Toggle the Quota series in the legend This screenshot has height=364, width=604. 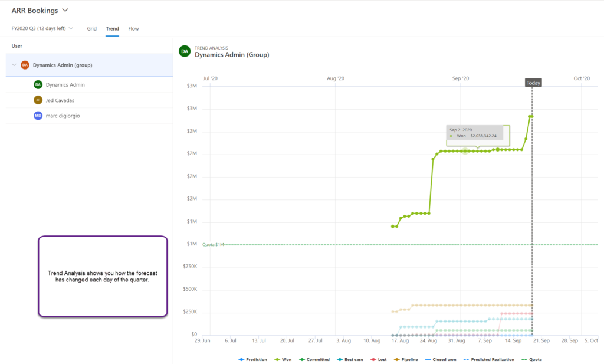[531, 359]
